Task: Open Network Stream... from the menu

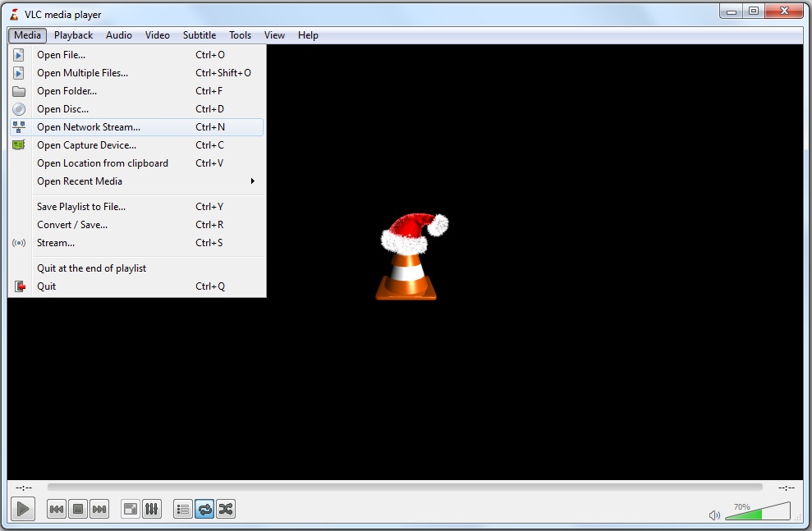Action: (x=137, y=127)
